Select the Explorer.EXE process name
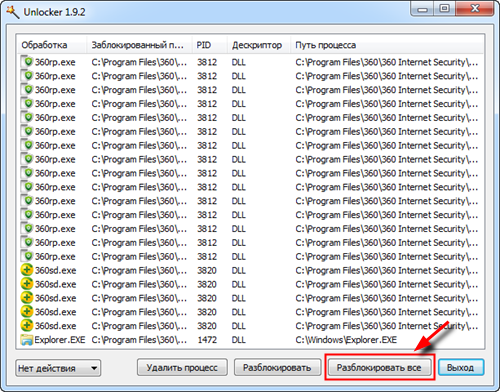Image resolution: width=500 pixels, height=392 pixels. (60, 340)
